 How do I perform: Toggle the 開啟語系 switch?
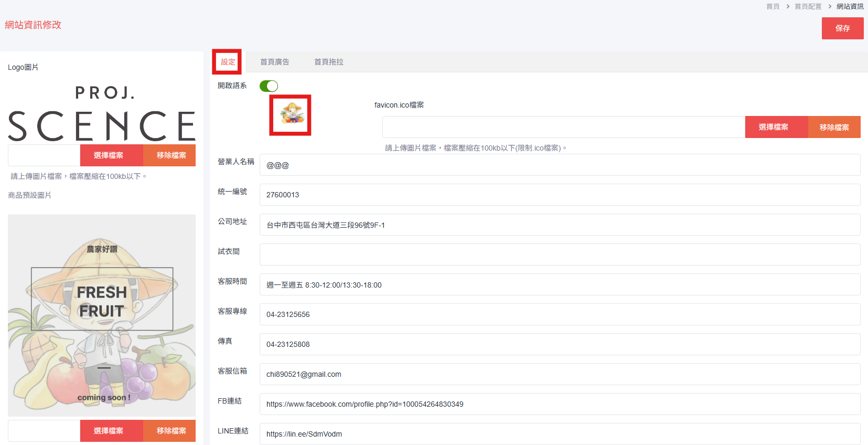269,86
